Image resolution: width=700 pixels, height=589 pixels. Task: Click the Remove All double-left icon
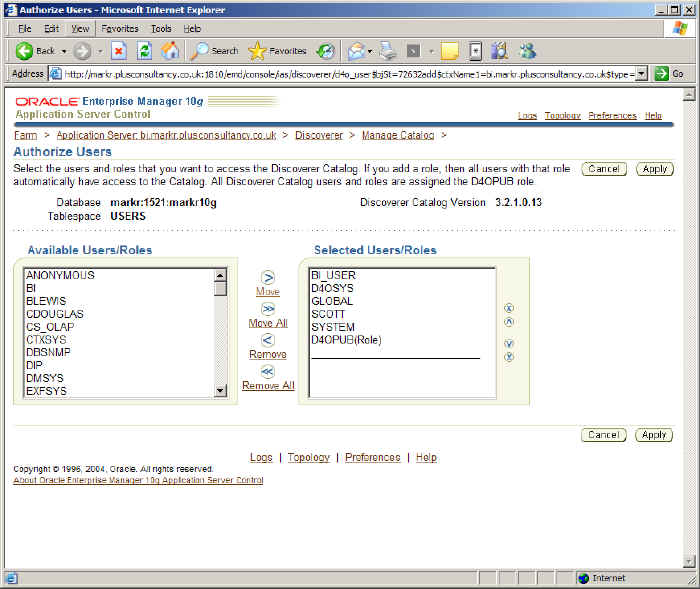tap(268, 372)
